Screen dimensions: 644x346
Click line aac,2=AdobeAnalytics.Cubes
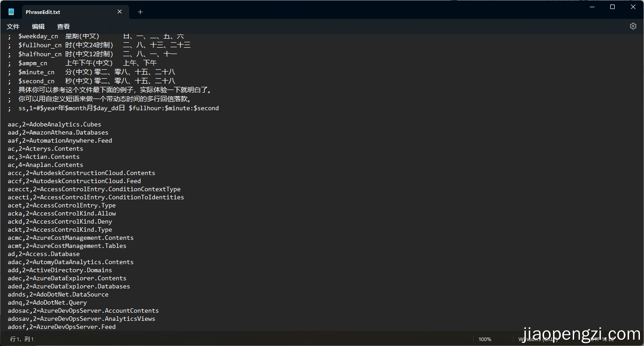coord(54,124)
